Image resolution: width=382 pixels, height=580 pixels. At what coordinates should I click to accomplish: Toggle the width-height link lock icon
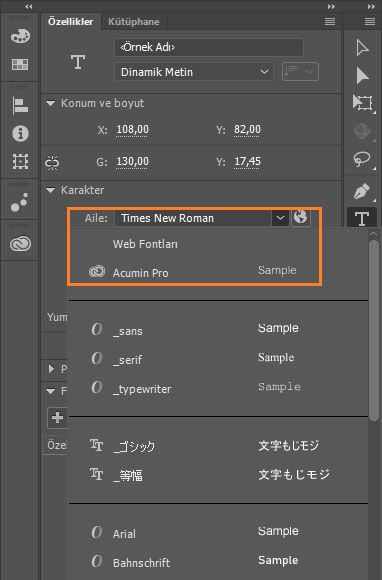52,163
